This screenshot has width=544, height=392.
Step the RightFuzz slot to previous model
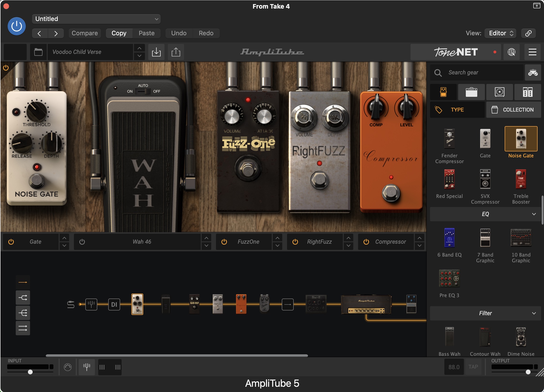(348, 238)
